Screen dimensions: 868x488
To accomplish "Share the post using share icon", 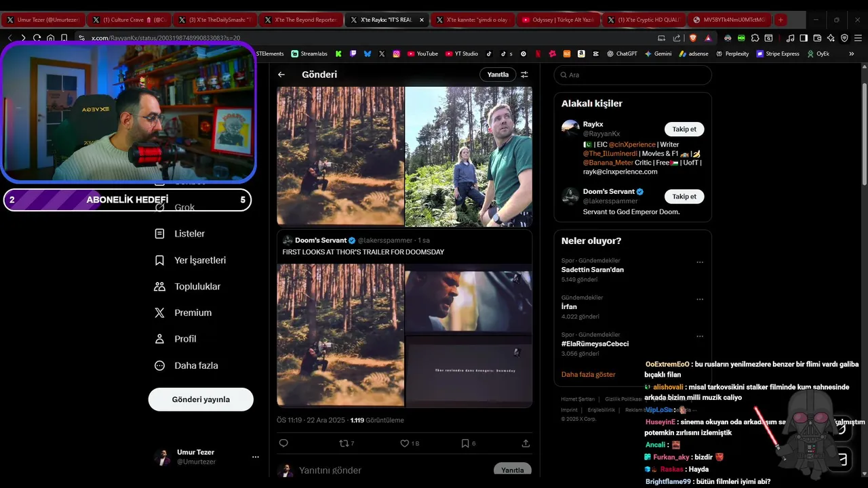I will pos(526,443).
